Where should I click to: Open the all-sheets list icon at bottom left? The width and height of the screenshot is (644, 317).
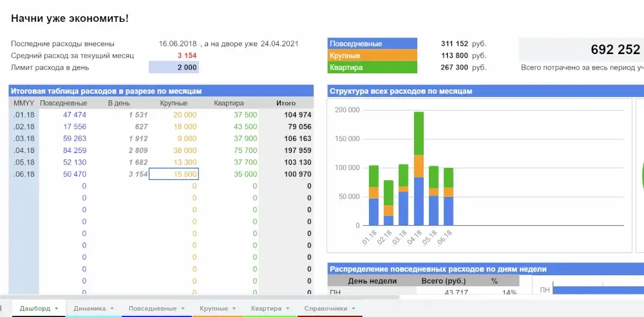tap(1, 309)
